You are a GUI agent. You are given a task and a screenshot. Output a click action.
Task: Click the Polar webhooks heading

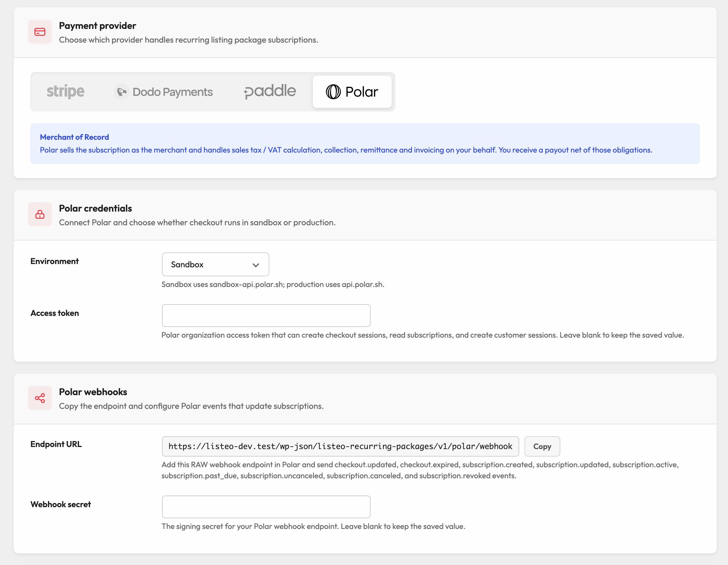(93, 392)
